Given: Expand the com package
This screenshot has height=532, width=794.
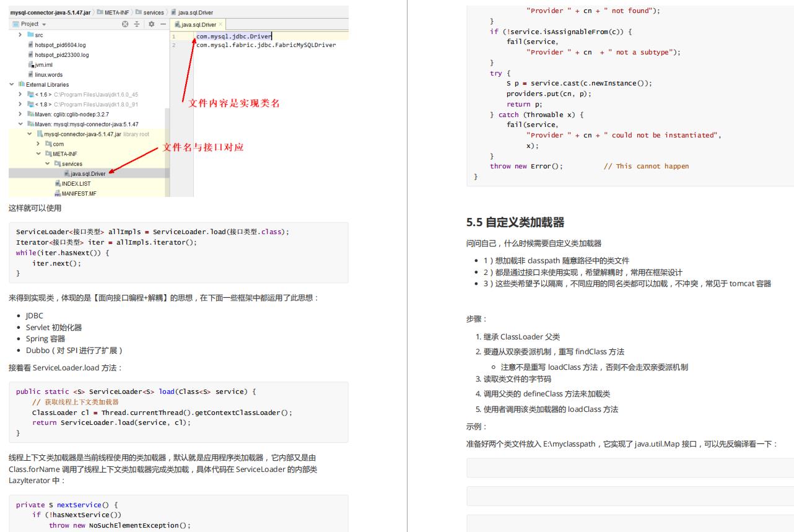Looking at the screenshot, I should tap(38, 144).
